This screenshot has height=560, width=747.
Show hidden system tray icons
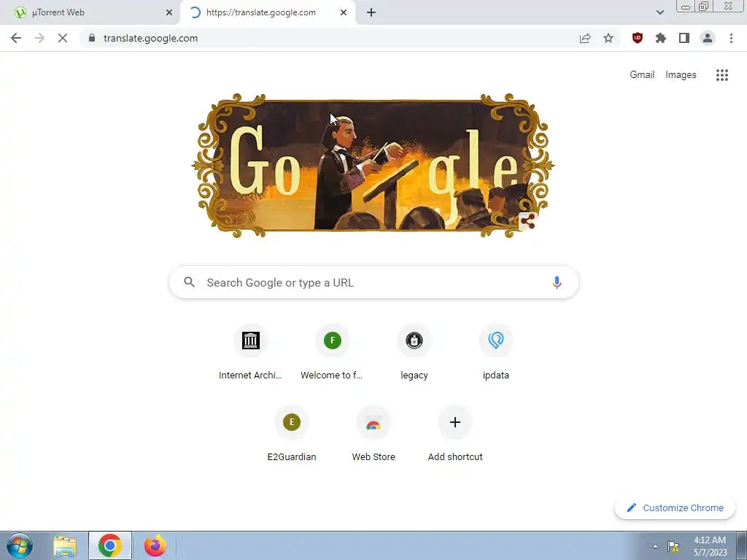pyautogui.click(x=655, y=546)
